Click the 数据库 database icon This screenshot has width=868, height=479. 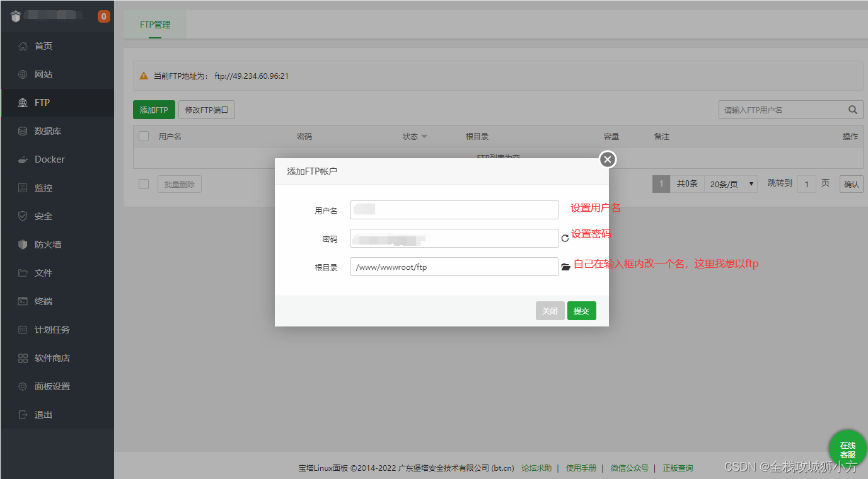[23, 131]
